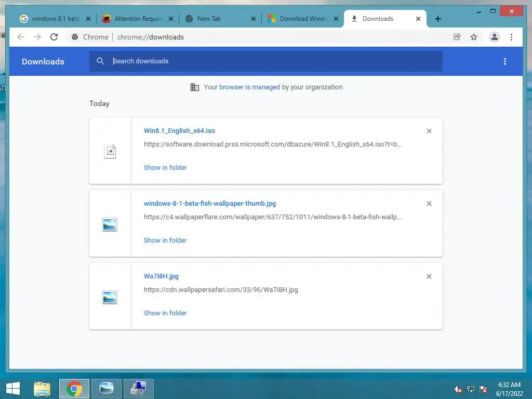Click the Win8.1 ISO source URL
The width and height of the screenshot is (532, 399).
[x=272, y=144]
